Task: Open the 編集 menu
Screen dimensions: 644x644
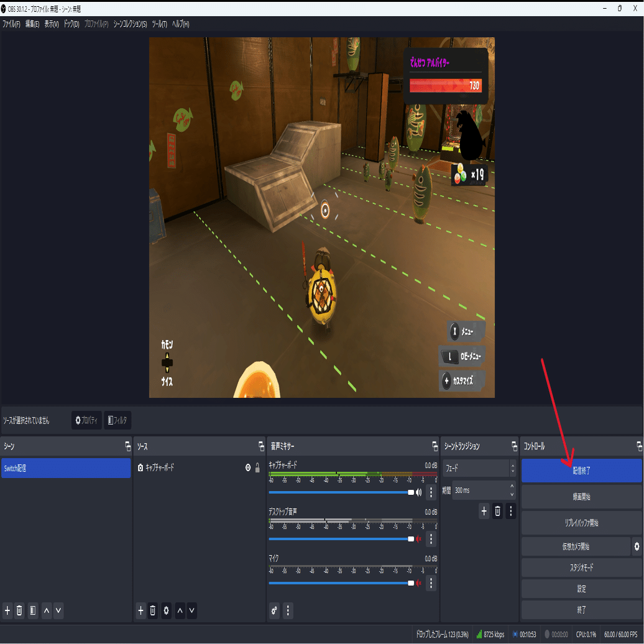Action: point(32,24)
